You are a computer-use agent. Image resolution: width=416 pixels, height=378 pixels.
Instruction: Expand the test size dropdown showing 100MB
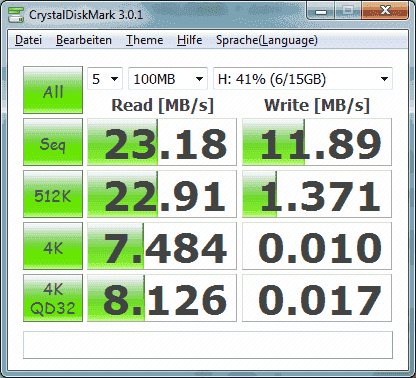click(168, 79)
